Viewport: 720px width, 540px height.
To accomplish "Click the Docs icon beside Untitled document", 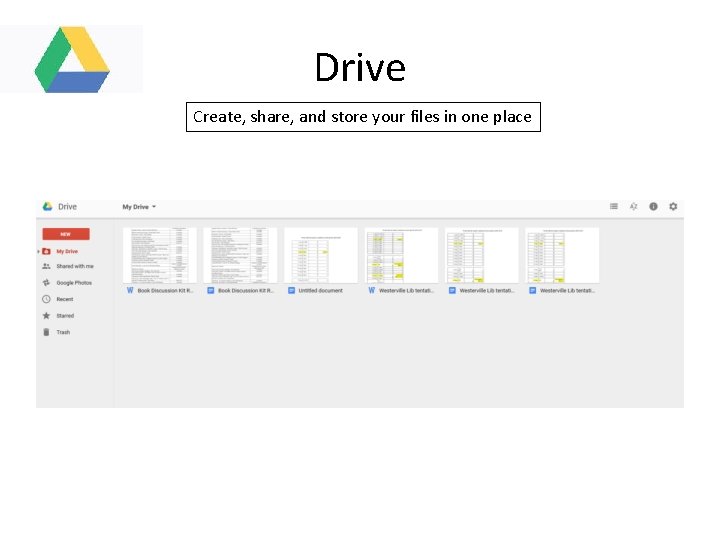I will click(291, 291).
